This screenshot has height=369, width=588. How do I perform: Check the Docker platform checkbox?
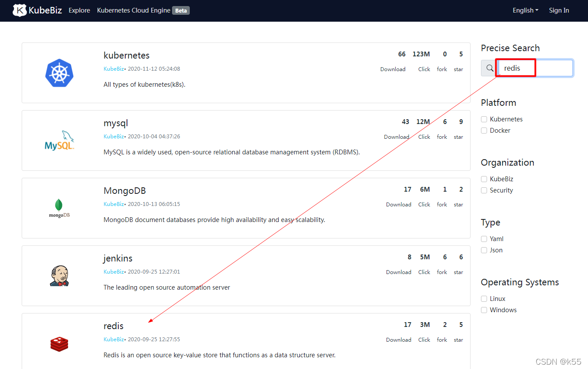tap(484, 131)
